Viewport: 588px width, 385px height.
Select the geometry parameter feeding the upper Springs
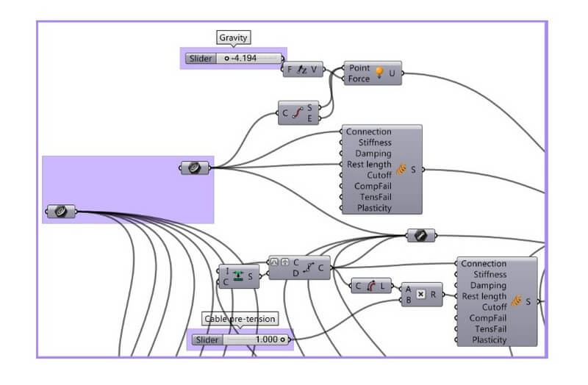pyautogui.click(x=194, y=168)
